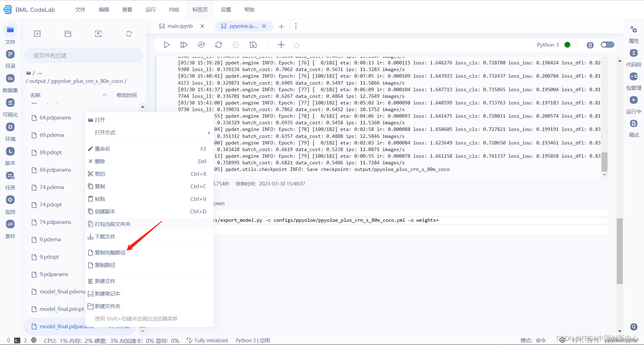Viewport: 644px width, 345px height.
Task: Open the 查看 menu
Action: 127,9
